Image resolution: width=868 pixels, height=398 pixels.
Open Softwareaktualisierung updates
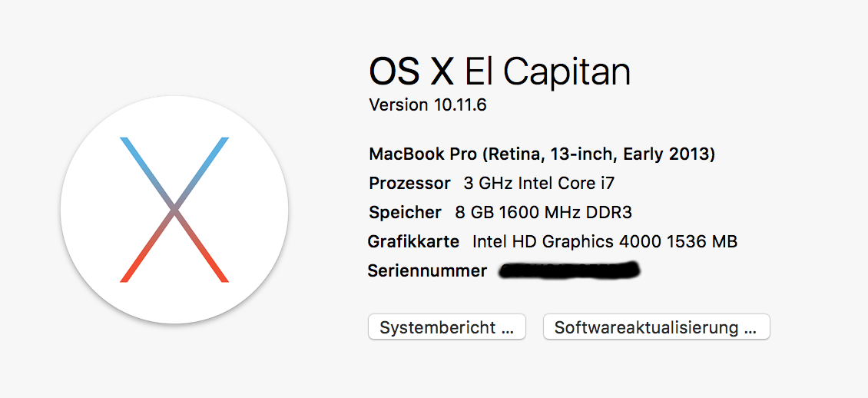pos(657,327)
